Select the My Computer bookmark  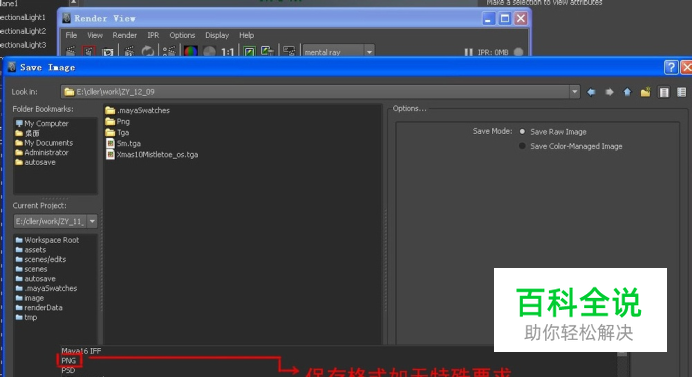point(42,124)
